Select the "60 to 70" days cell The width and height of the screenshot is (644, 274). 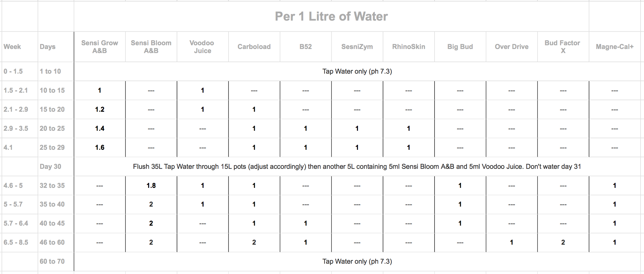[x=52, y=262]
